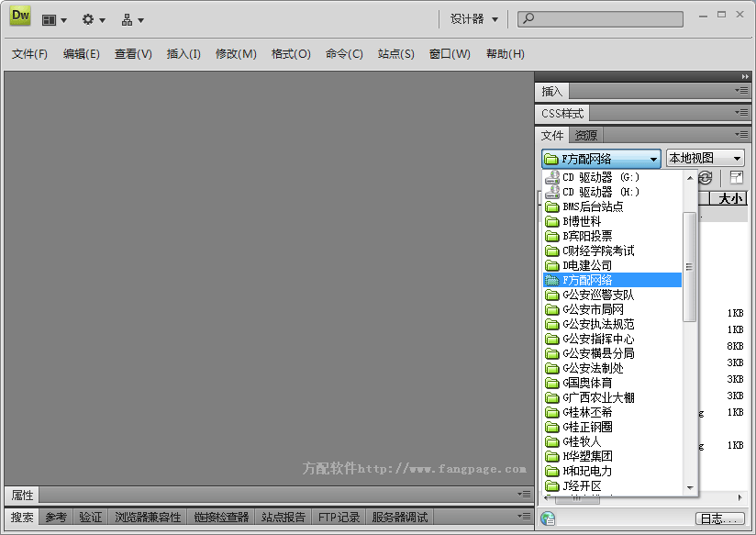
Task: Choose G公安指挥中心 site
Action: coord(612,339)
